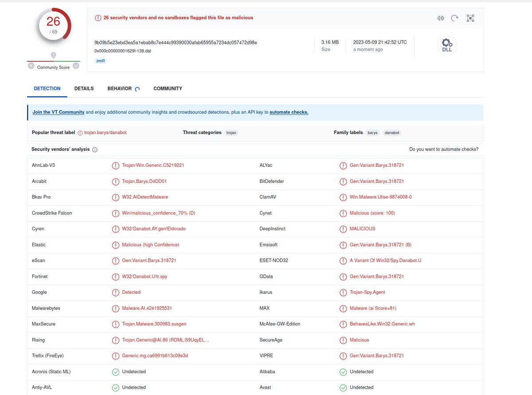
Task: Click the McAfee-GW-Edition vendor name
Action: tap(280, 324)
